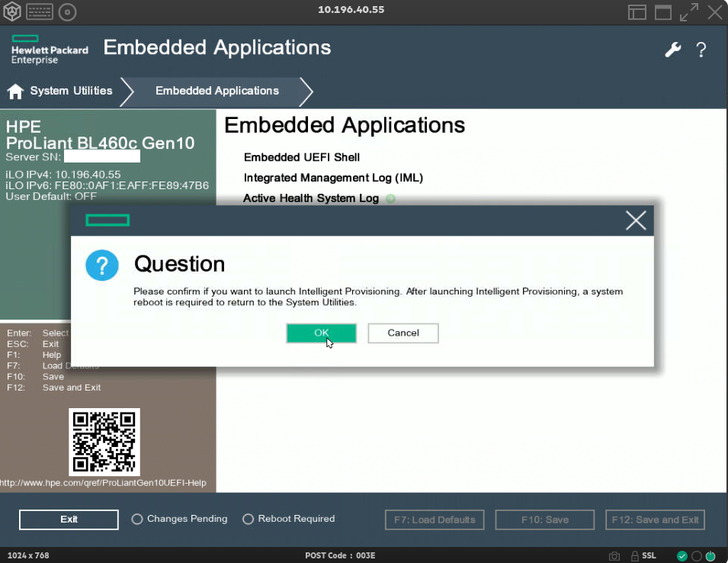The height and width of the screenshot is (563, 728).
Task: Click F12: Save and Exit button
Action: tap(655, 520)
